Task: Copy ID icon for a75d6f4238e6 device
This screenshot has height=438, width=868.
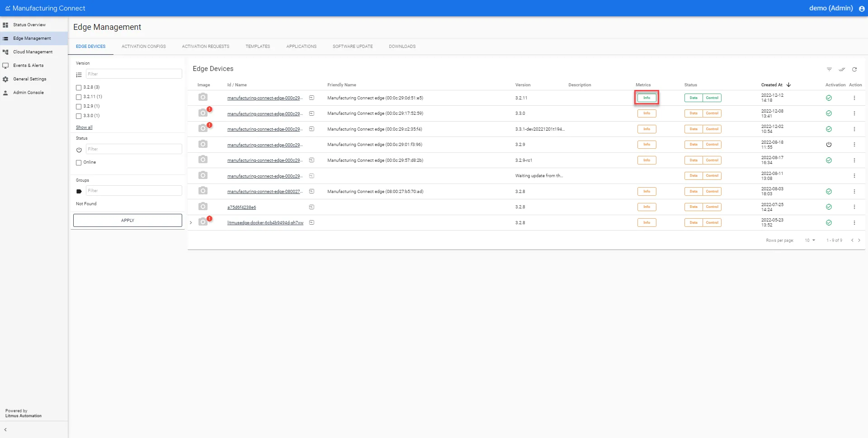Action: (x=311, y=207)
